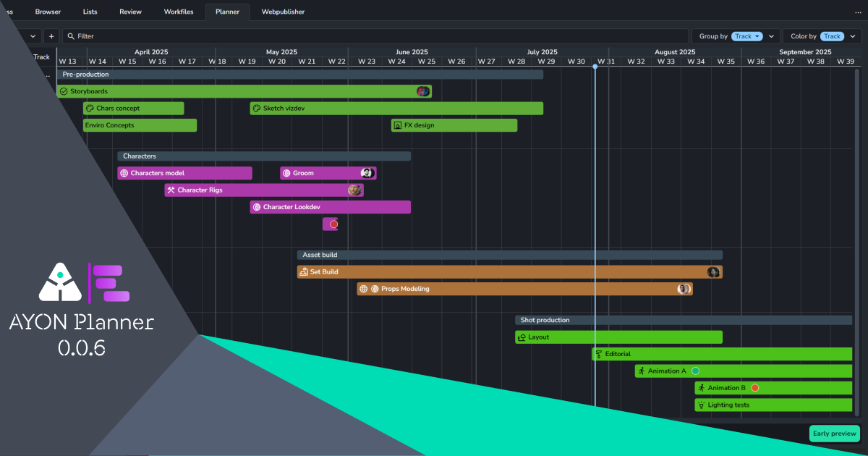Click the W 13 week label
Screen dimensions: 868x456
click(67, 62)
